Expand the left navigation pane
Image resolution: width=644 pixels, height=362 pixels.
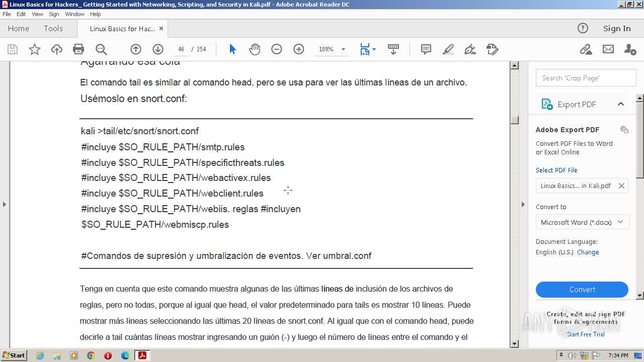pyautogui.click(x=5, y=204)
